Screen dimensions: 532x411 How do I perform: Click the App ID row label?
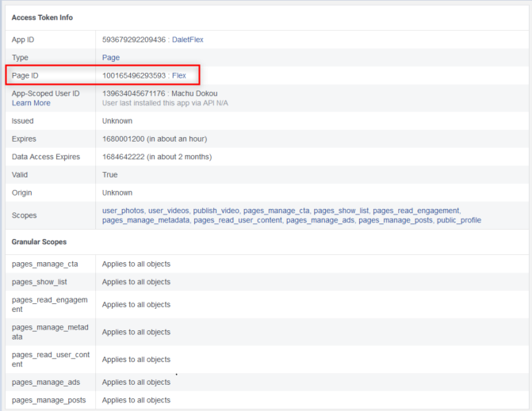click(23, 40)
